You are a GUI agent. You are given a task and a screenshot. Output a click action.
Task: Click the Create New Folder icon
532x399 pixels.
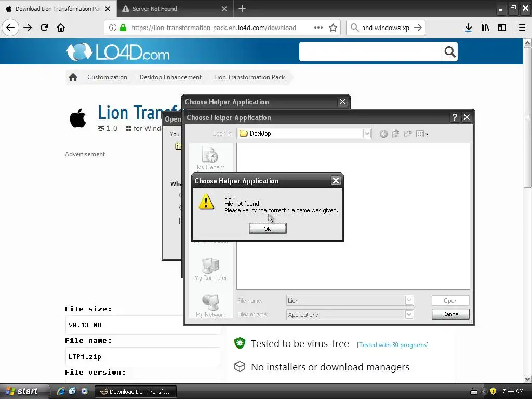(x=408, y=134)
